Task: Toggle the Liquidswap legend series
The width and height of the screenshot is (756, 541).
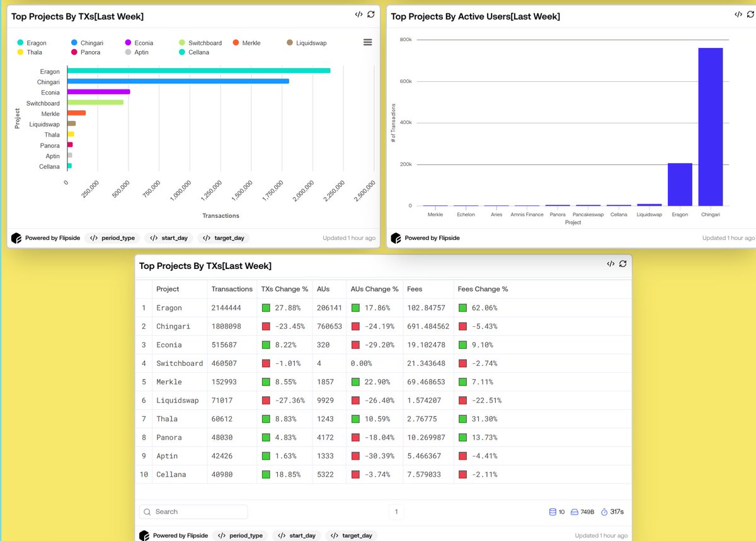Action: tap(306, 43)
